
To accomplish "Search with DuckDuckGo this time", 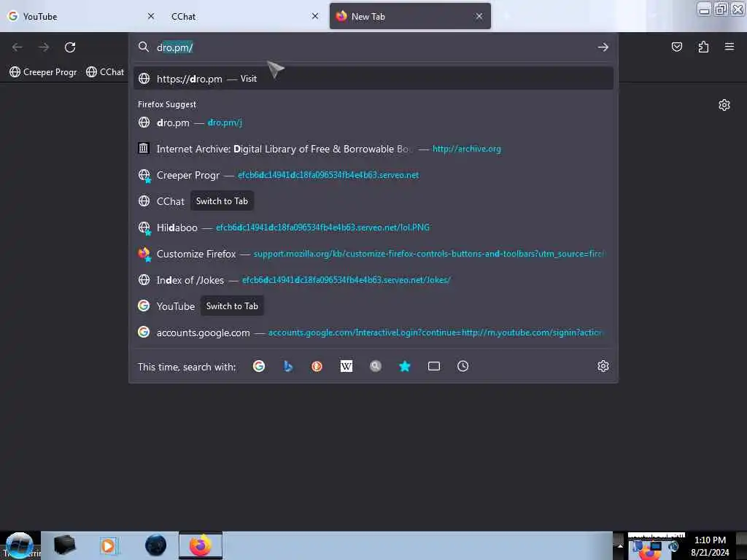I will [x=317, y=366].
